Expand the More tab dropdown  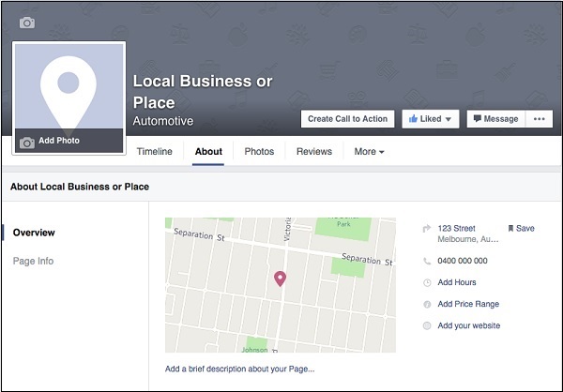369,151
